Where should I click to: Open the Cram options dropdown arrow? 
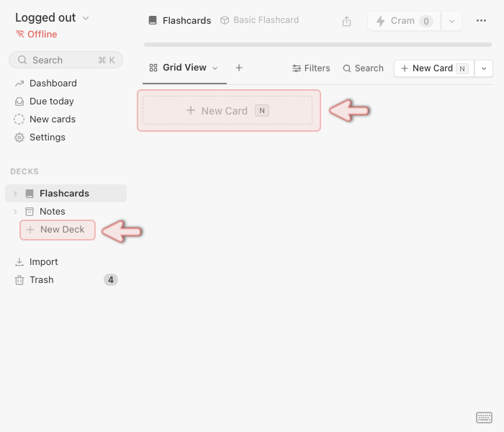(451, 21)
